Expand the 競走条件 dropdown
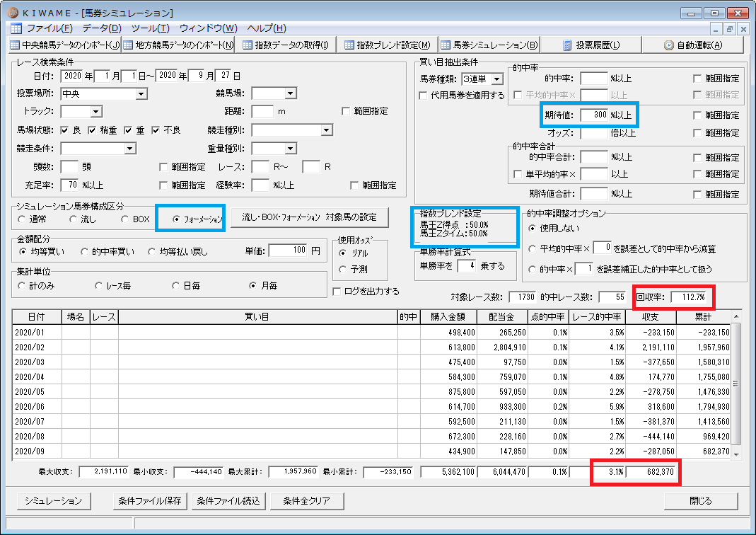Screen dimensions: 756x535 (x=129, y=148)
